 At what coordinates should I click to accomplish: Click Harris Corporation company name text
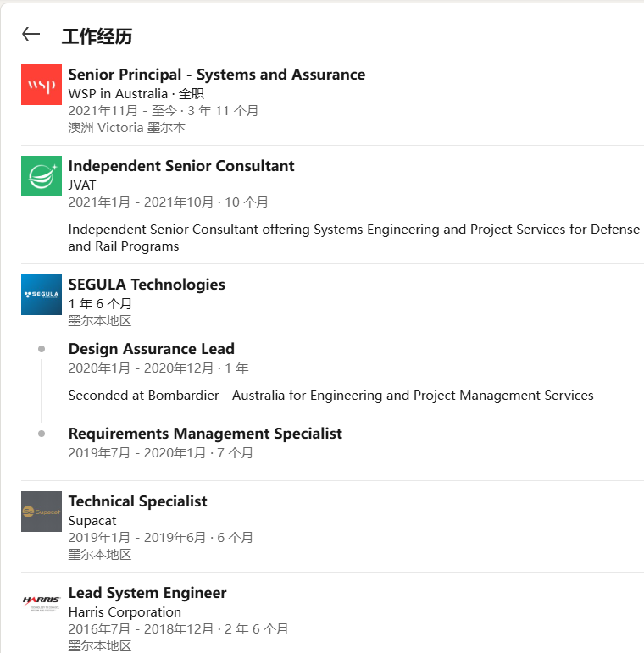(x=125, y=611)
